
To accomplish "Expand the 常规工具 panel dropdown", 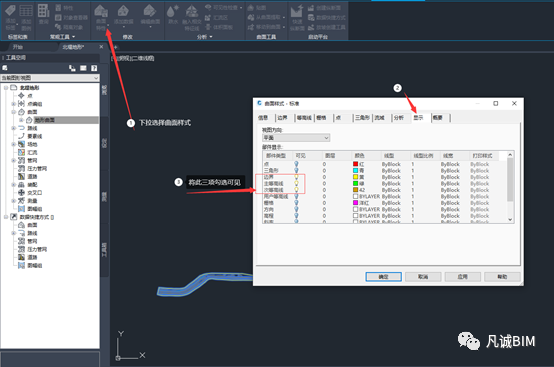I will (73, 37).
